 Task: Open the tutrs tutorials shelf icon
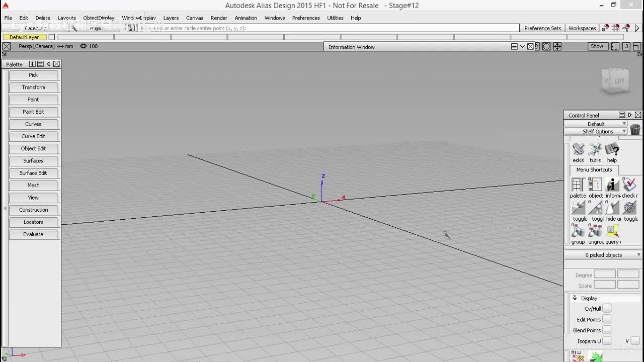(x=595, y=149)
